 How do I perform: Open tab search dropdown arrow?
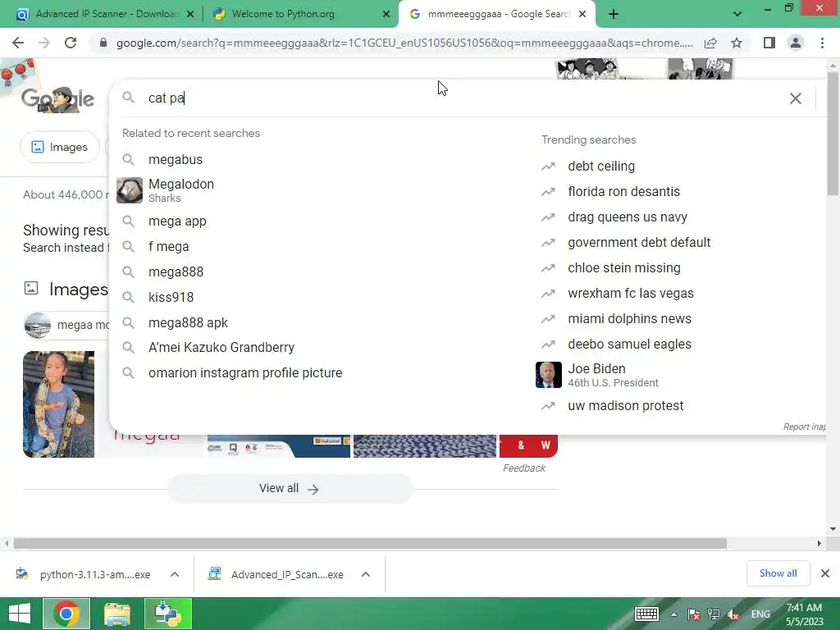pos(737,14)
